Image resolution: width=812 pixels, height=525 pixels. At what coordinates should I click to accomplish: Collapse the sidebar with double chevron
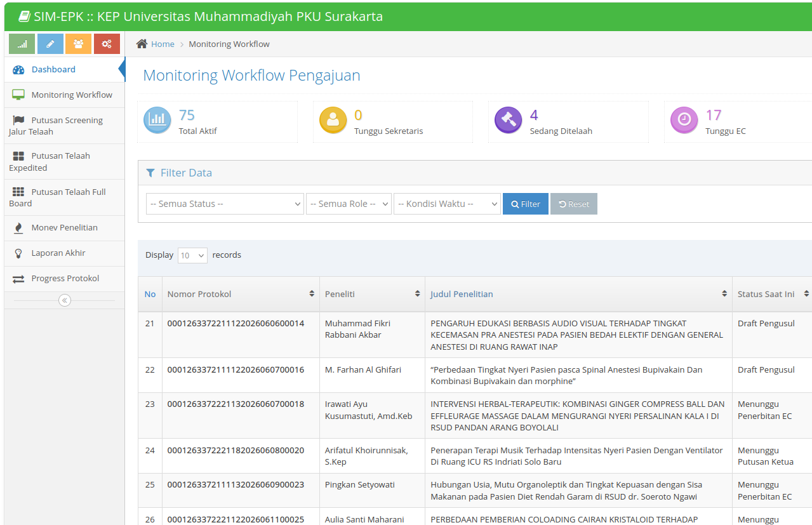pos(65,300)
